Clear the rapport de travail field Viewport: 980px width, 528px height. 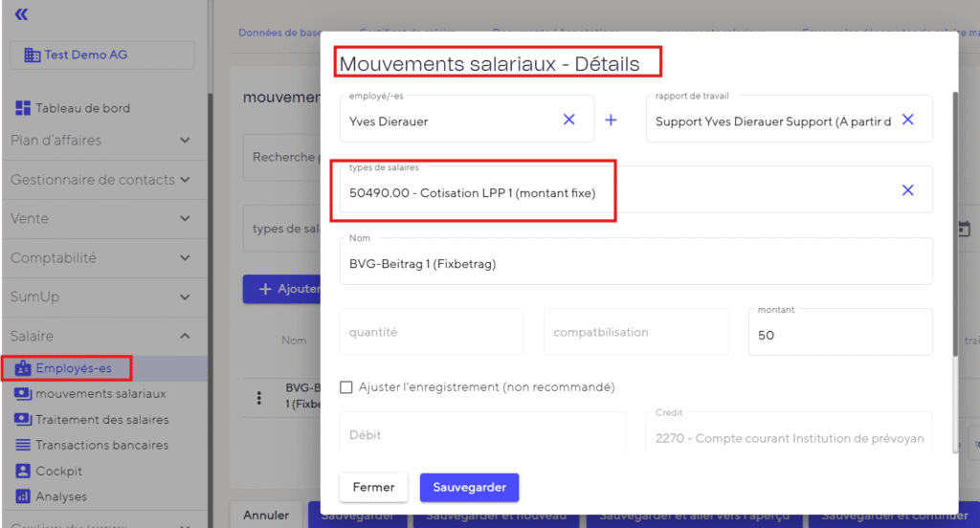[907, 120]
